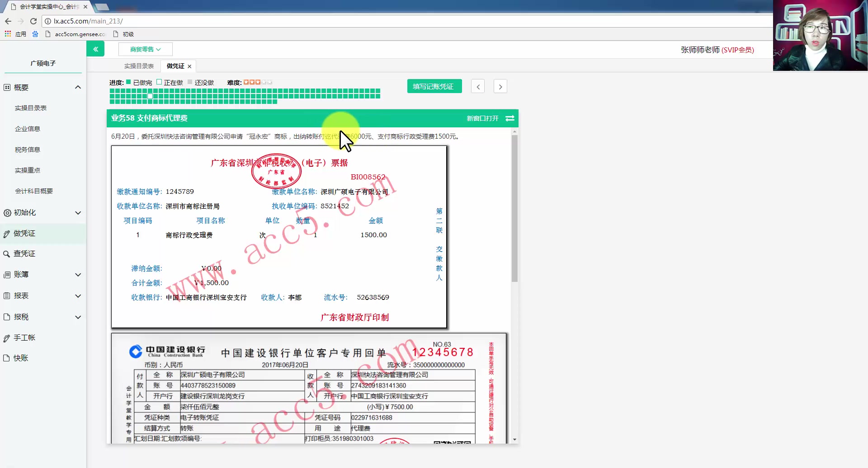The height and width of the screenshot is (468, 868).
Task: Switch to the 实操目录表 tab
Action: point(139,66)
